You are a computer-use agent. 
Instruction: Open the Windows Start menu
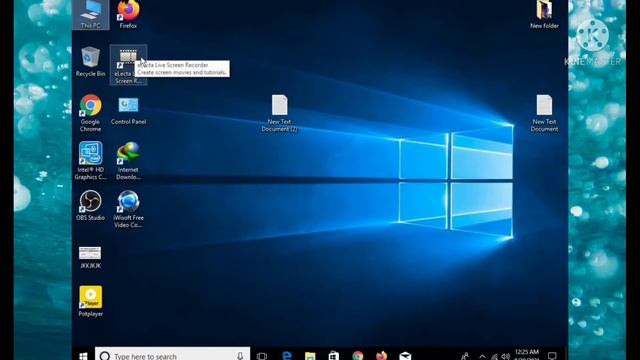click(83, 356)
